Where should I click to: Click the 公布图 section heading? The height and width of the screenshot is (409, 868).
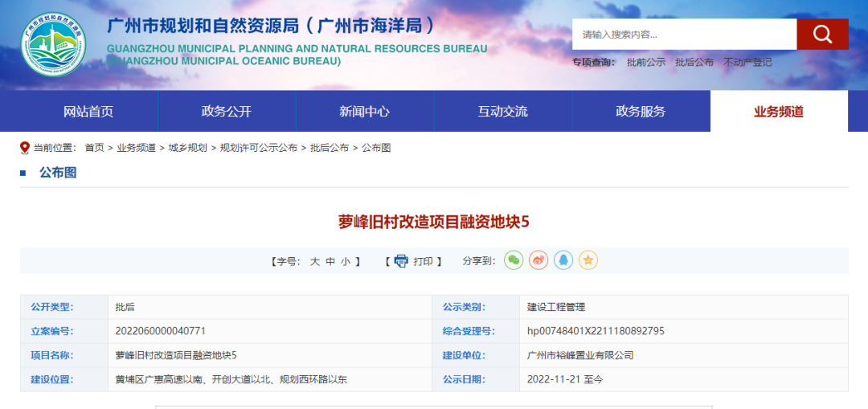point(58,173)
